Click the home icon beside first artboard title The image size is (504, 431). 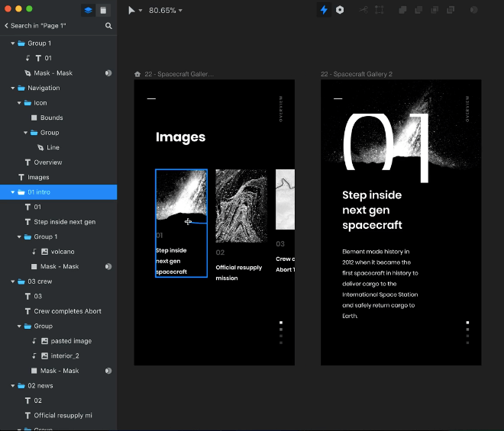point(137,75)
